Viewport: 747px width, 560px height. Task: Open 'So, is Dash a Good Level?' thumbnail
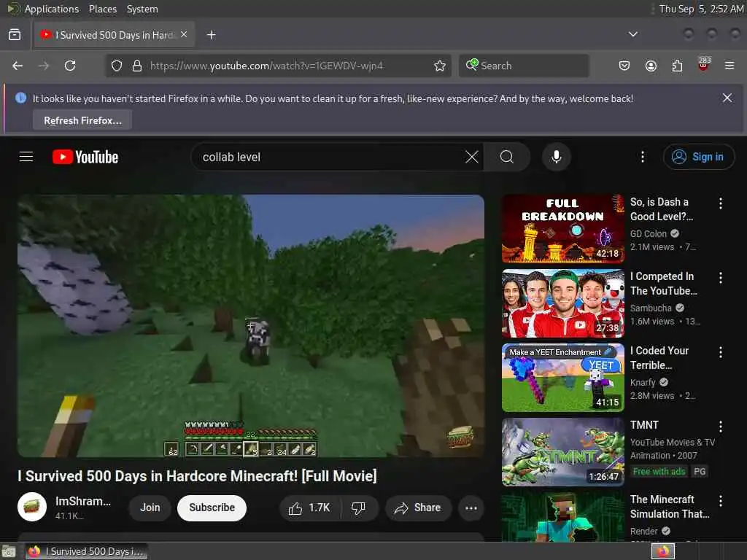tap(562, 228)
